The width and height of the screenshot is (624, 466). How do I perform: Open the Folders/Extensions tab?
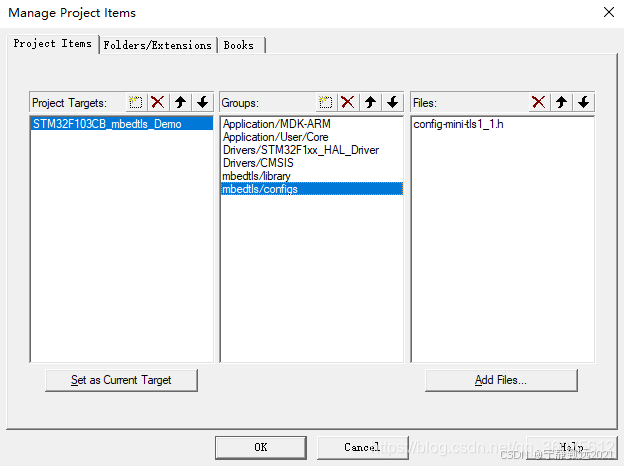(158, 45)
